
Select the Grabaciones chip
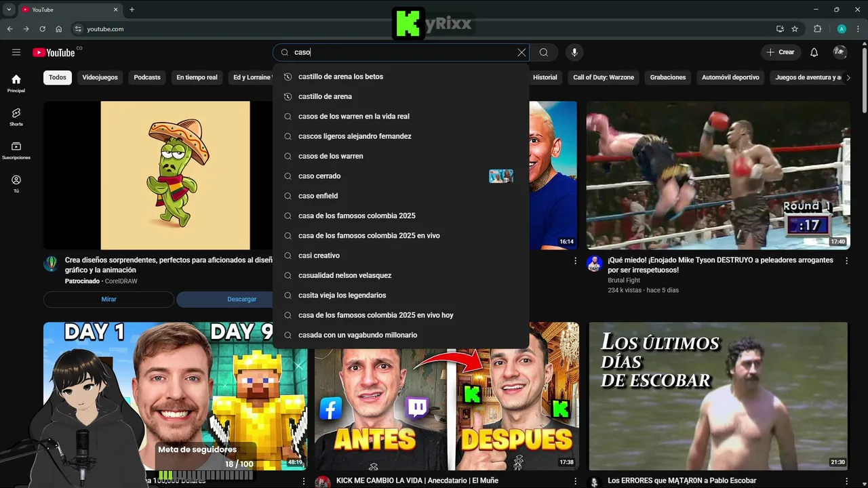[668, 77]
